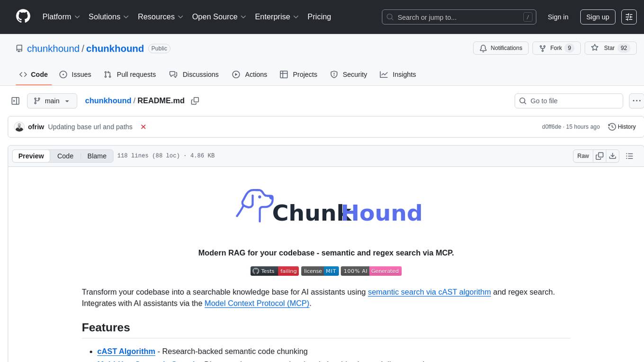644x362 pixels.
Task: Open more file actions menu
Action: (x=636, y=101)
